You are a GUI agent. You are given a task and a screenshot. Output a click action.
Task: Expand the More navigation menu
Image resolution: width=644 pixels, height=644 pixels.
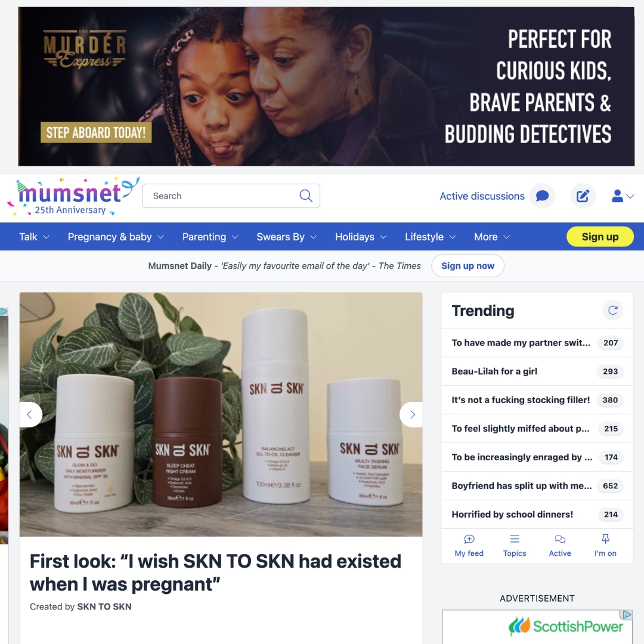click(x=492, y=237)
